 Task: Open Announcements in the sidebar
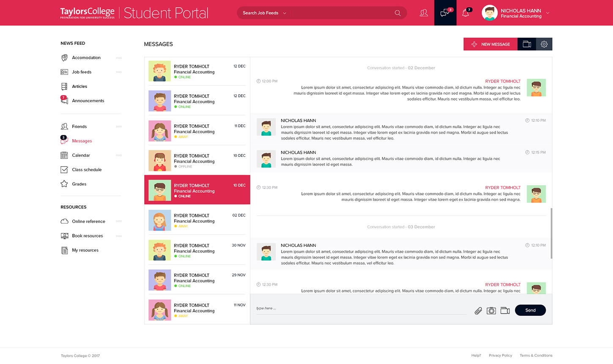(88, 101)
